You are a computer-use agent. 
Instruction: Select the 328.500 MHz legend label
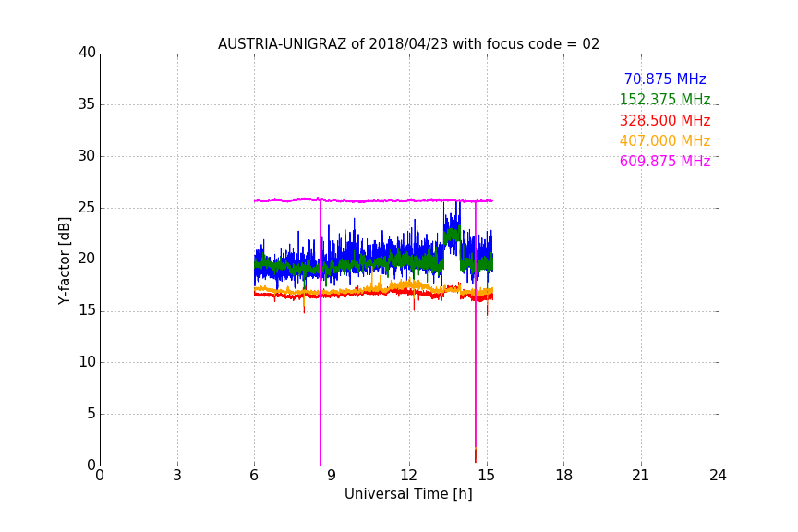click(665, 120)
